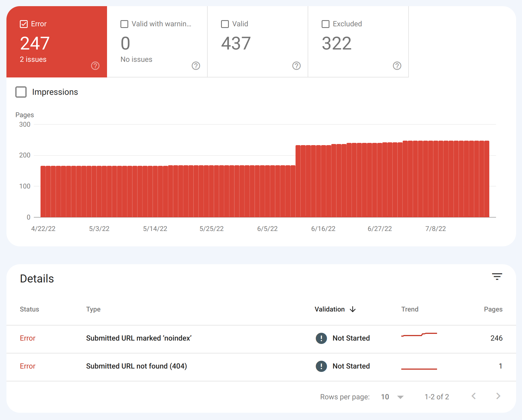Click the Details heading

pyautogui.click(x=37, y=279)
